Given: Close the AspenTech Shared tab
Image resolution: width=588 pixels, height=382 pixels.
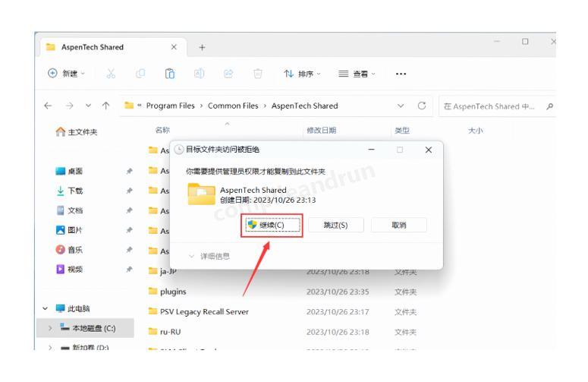Looking at the screenshot, I should [x=174, y=47].
